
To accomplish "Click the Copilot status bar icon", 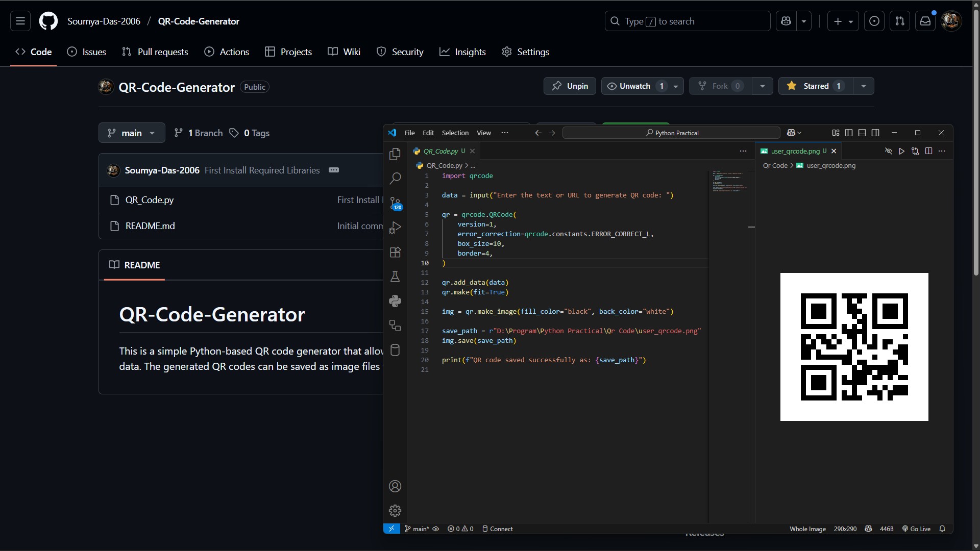I will (x=868, y=529).
